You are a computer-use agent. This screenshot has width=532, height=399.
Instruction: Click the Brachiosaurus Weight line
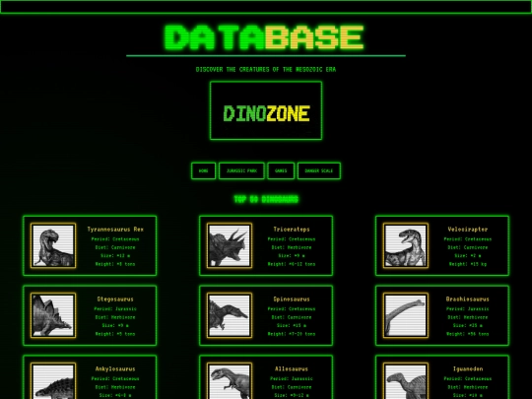468,334
